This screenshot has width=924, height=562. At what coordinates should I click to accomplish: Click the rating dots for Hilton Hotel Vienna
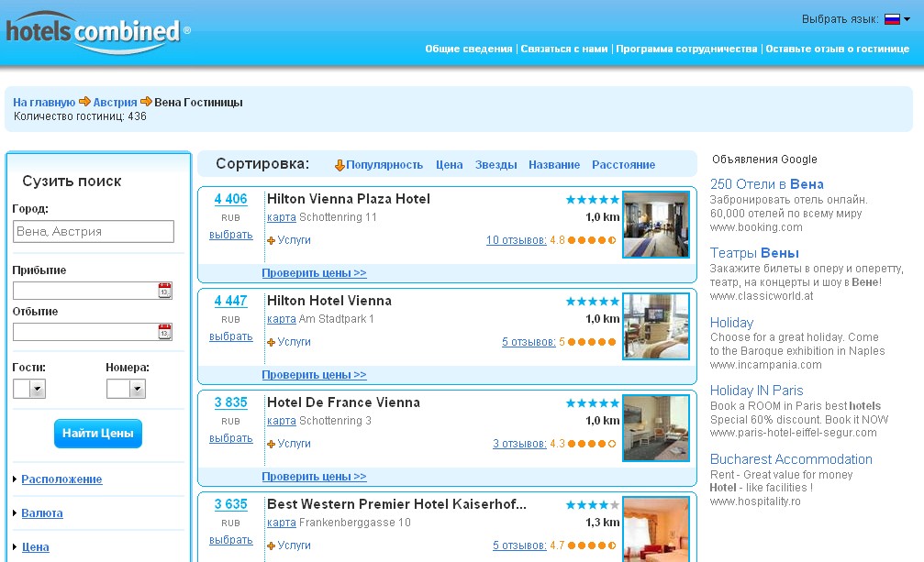tap(592, 342)
